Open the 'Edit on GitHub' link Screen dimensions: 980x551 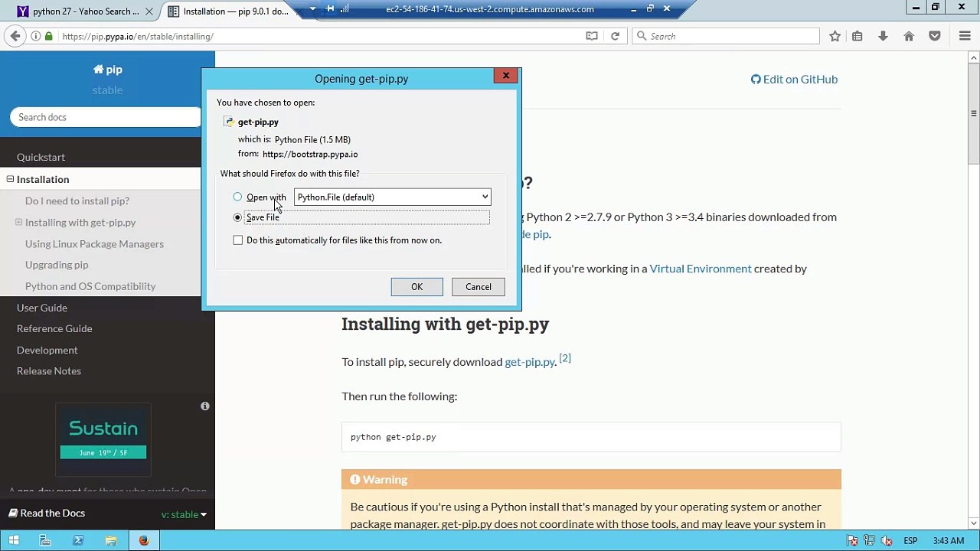[x=794, y=79]
